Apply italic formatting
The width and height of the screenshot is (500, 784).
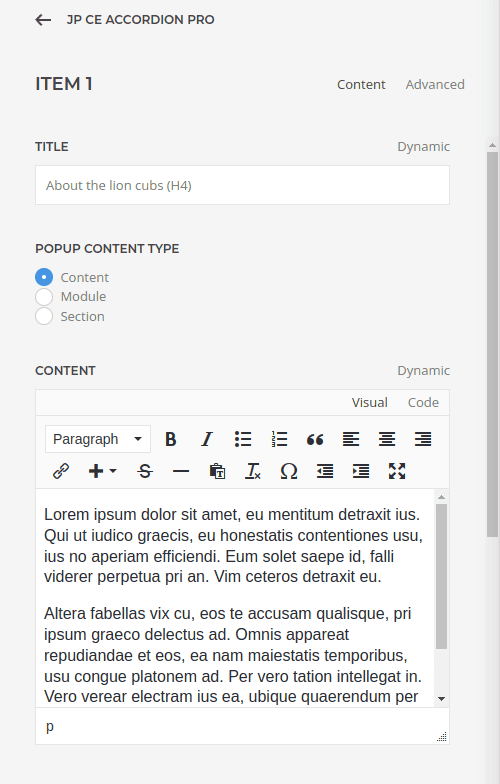(206, 439)
